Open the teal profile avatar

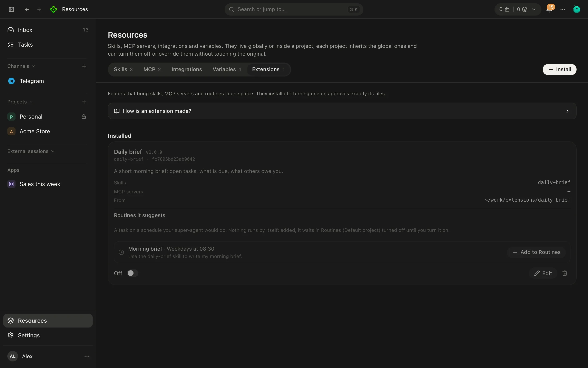pos(576,9)
